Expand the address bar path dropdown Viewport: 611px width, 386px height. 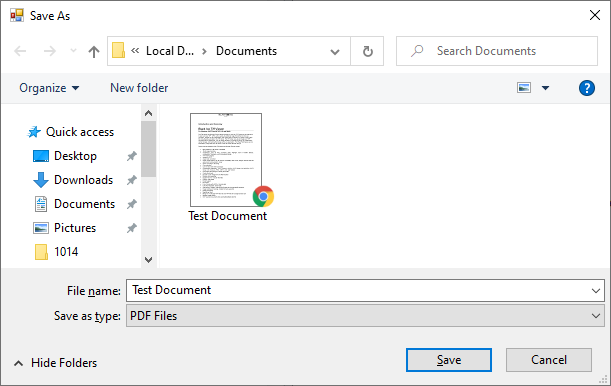tap(335, 51)
